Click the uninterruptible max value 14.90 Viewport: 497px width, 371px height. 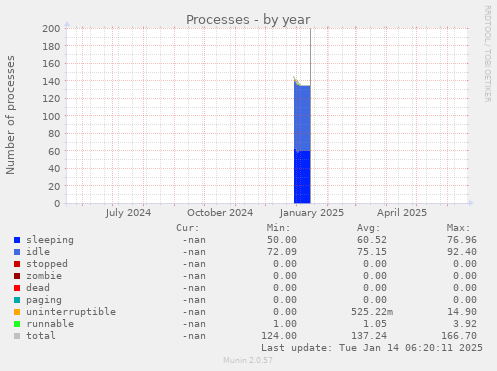(462, 312)
